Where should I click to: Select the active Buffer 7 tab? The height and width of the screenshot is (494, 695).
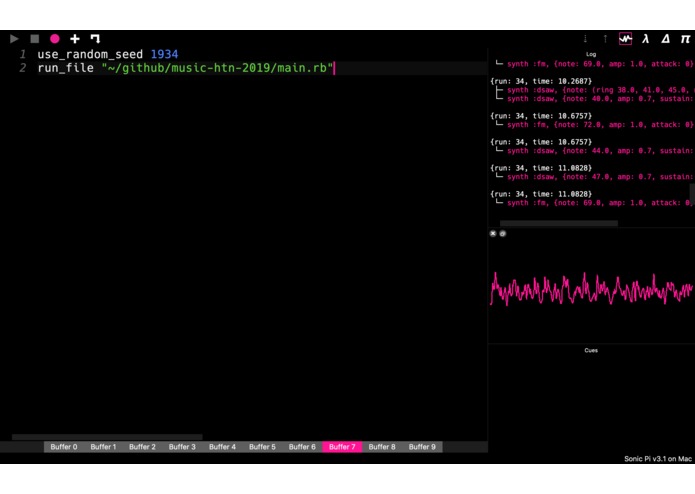pyautogui.click(x=342, y=447)
